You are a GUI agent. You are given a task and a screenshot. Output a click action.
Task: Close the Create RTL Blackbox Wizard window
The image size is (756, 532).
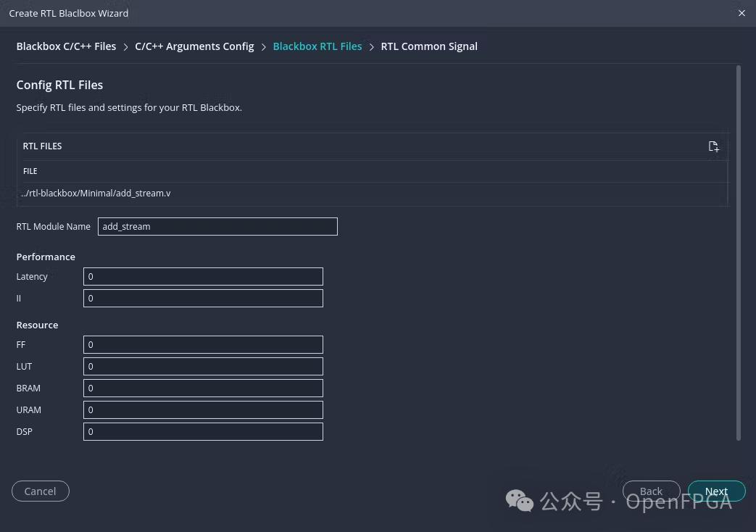742,13
